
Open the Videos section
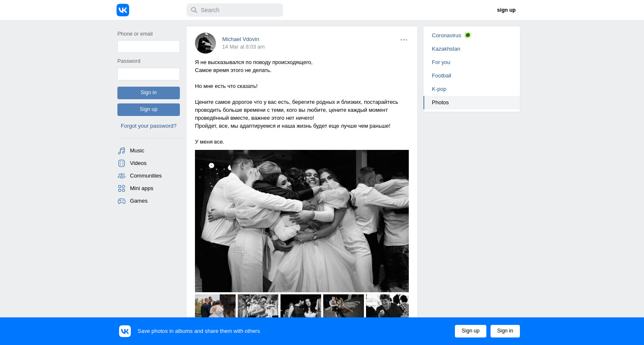[138, 163]
